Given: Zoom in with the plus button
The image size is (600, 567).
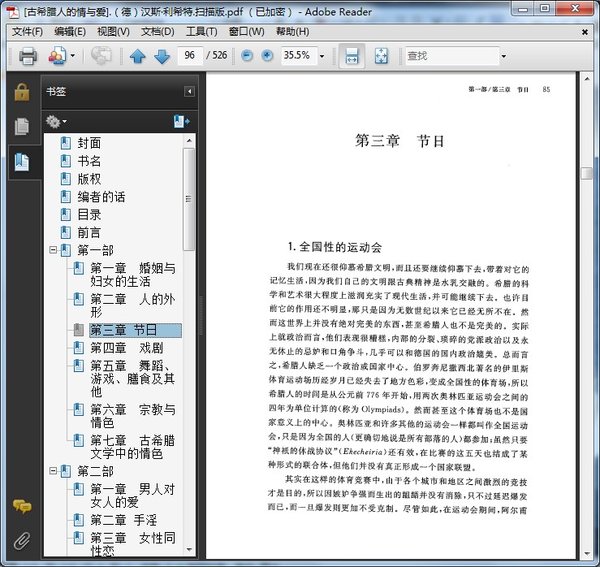Looking at the screenshot, I should coord(267,56).
